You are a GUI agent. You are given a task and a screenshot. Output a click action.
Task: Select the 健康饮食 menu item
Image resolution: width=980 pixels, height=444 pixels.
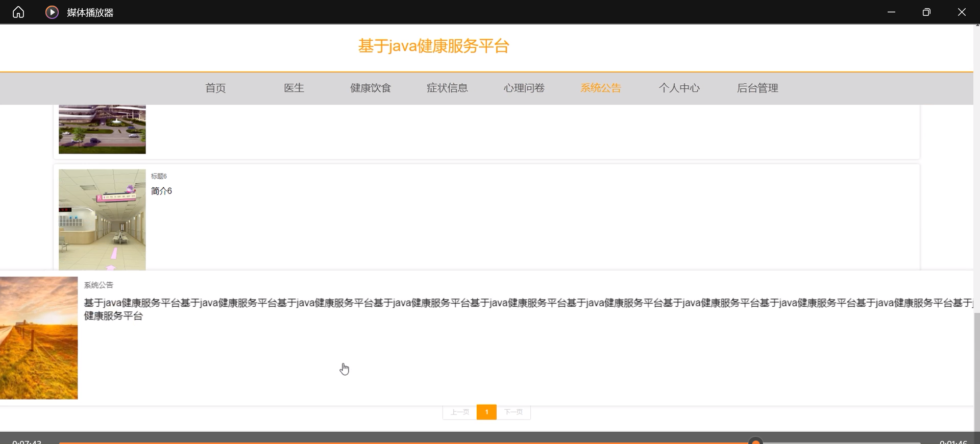tap(371, 88)
